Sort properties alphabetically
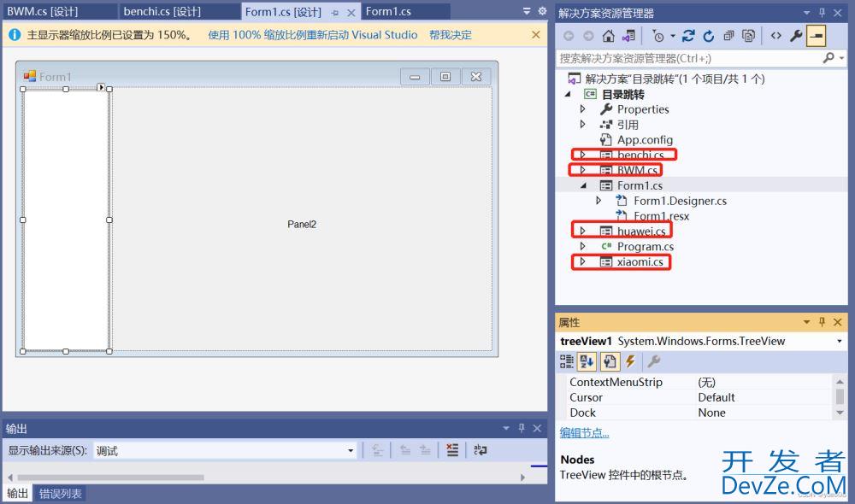The width and height of the screenshot is (855, 504). (x=587, y=361)
